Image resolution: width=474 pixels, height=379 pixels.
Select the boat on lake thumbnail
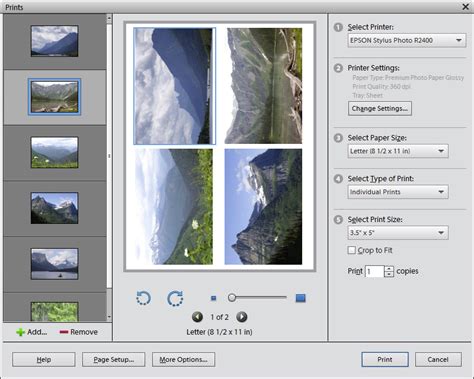pyautogui.click(x=54, y=264)
